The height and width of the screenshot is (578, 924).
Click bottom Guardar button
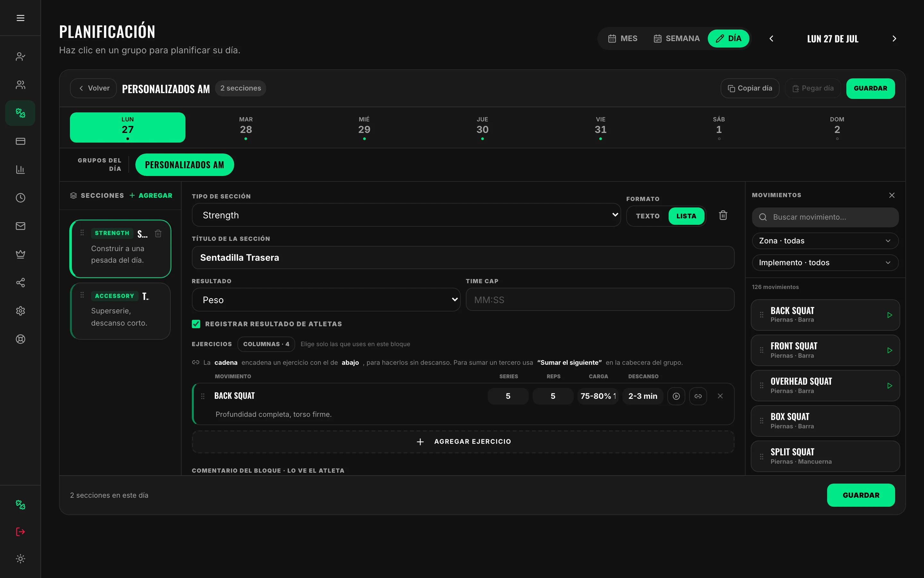[x=860, y=495]
